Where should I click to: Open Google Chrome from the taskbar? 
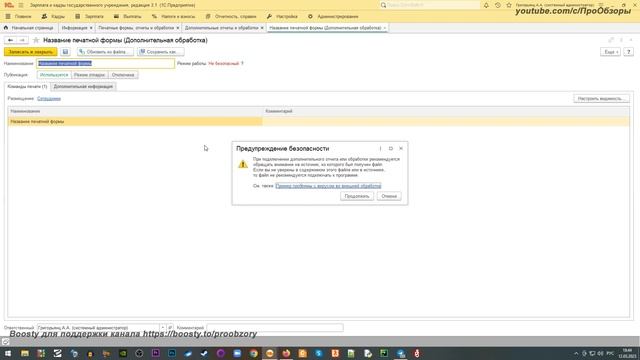[253, 353]
